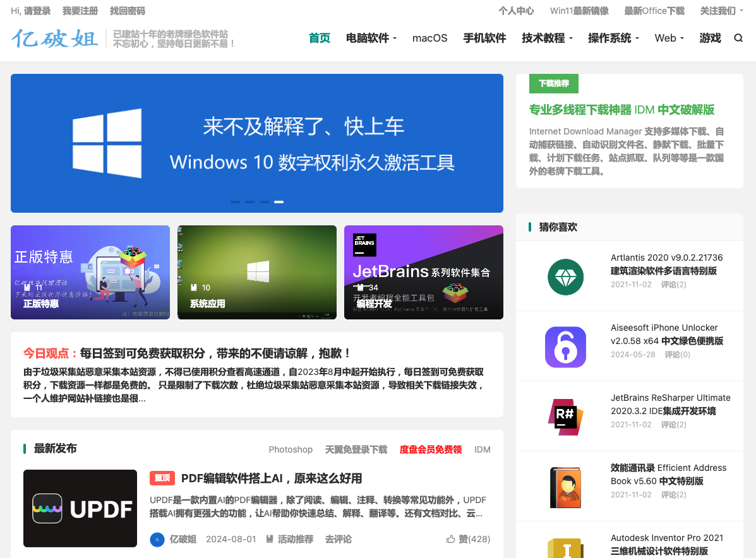Click the thumbs-up like icon

point(451,539)
